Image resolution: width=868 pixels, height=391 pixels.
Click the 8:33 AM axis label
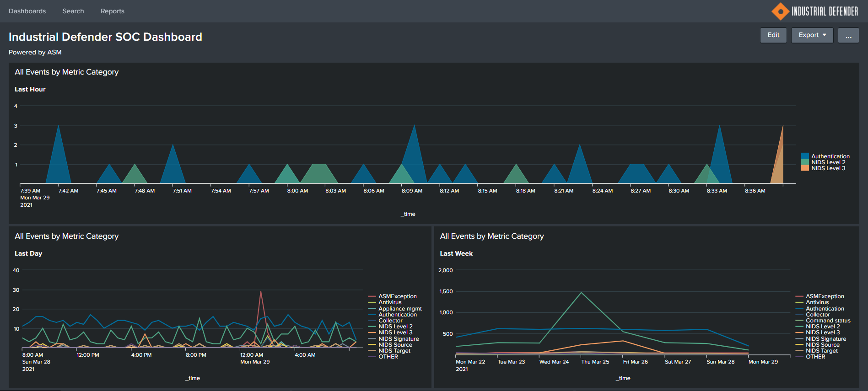(717, 191)
